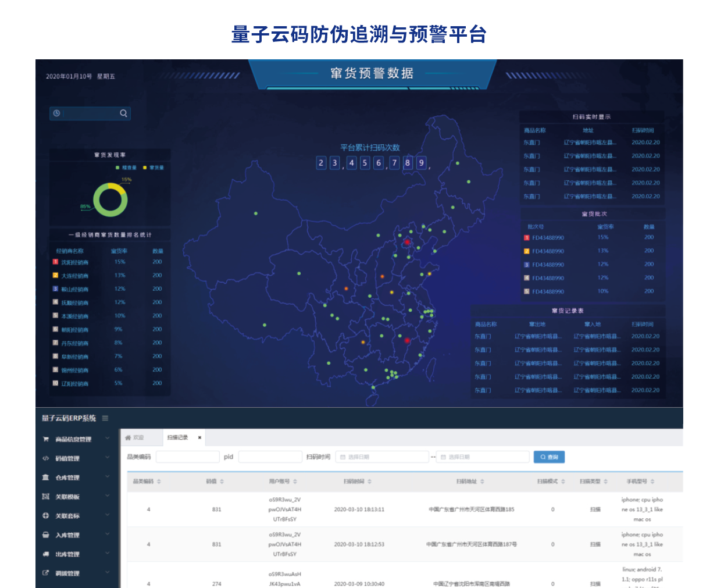
Task: Click the clock icon in the dashboard search box
Action: click(x=56, y=113)
